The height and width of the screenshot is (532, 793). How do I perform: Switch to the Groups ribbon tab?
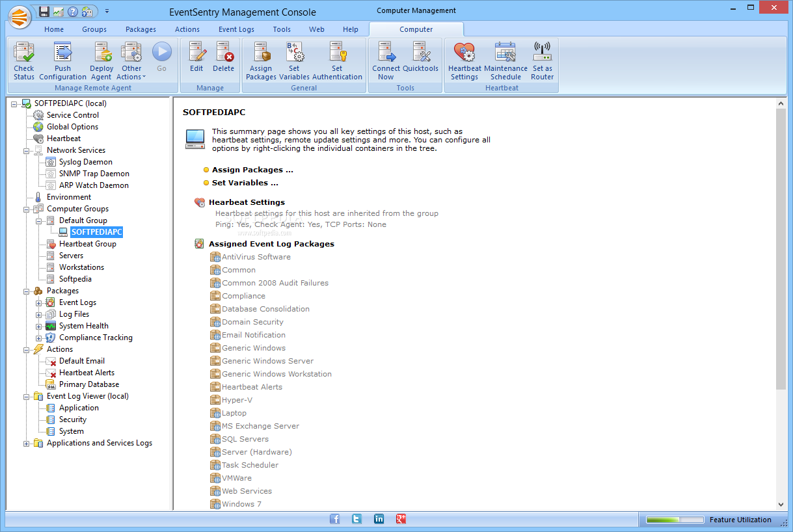tap(94, 29)
